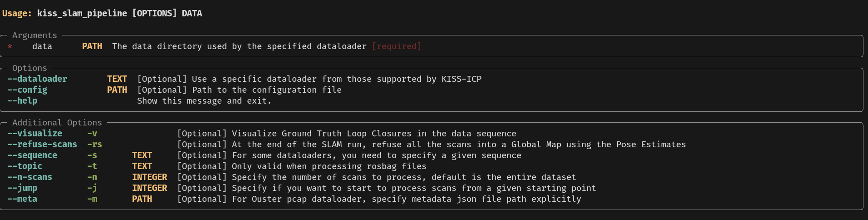Select the --dataloader option text
Viewport: 868px width, 220px height.
point(37,79)
